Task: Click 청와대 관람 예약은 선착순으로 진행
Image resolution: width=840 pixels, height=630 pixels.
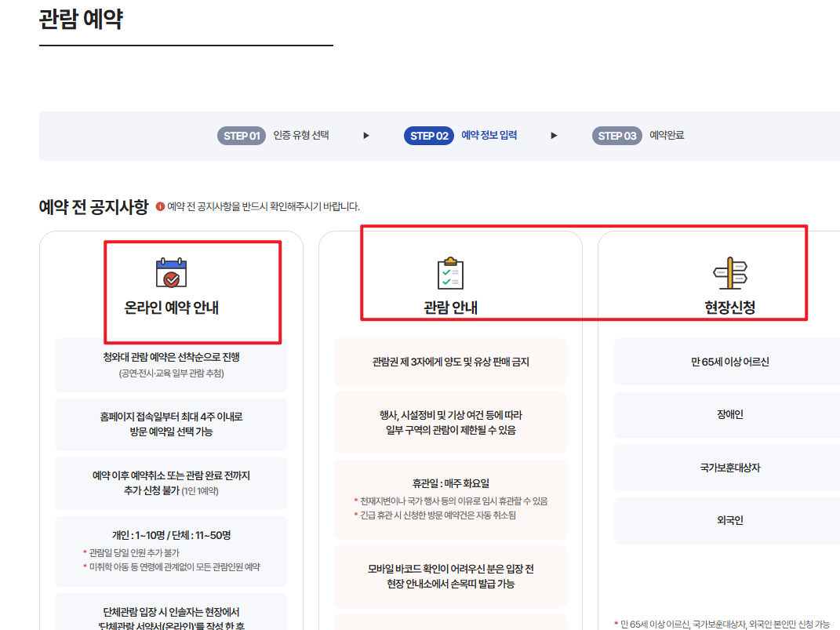Action: tap(172, 357)
